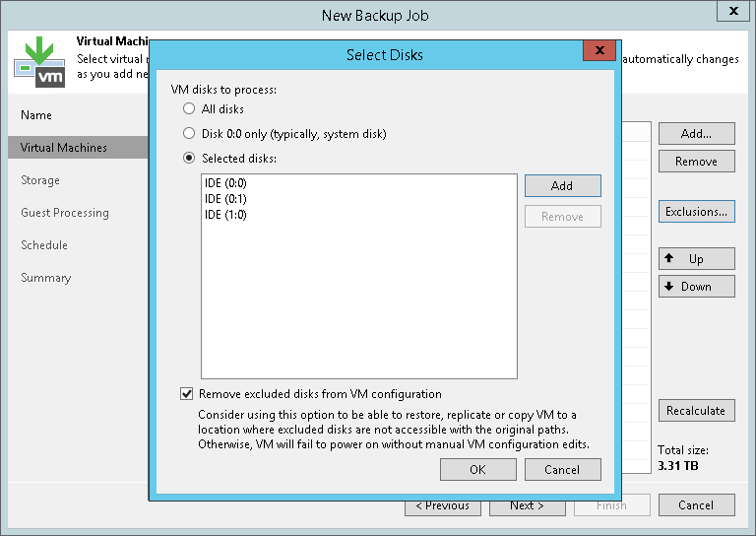Screen dimensions: 756x536
Task: Open Summary wizard step
Action: point(46,278)
